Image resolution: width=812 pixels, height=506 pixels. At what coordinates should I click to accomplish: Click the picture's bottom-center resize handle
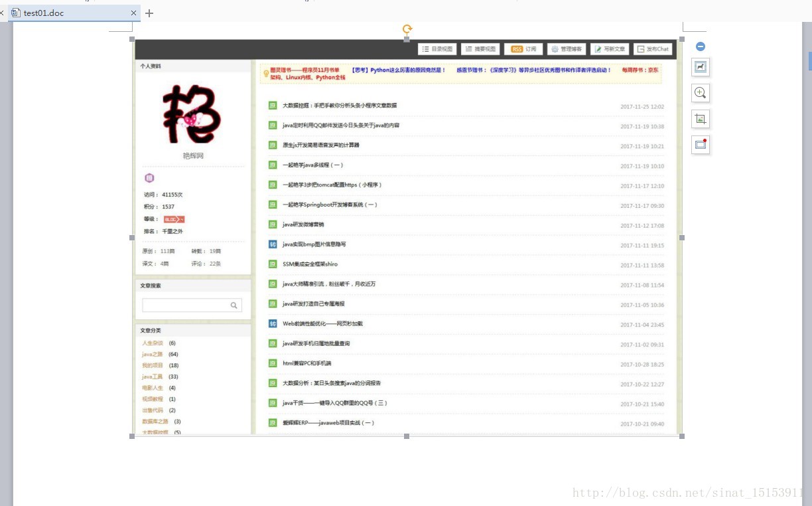point(407,436)
